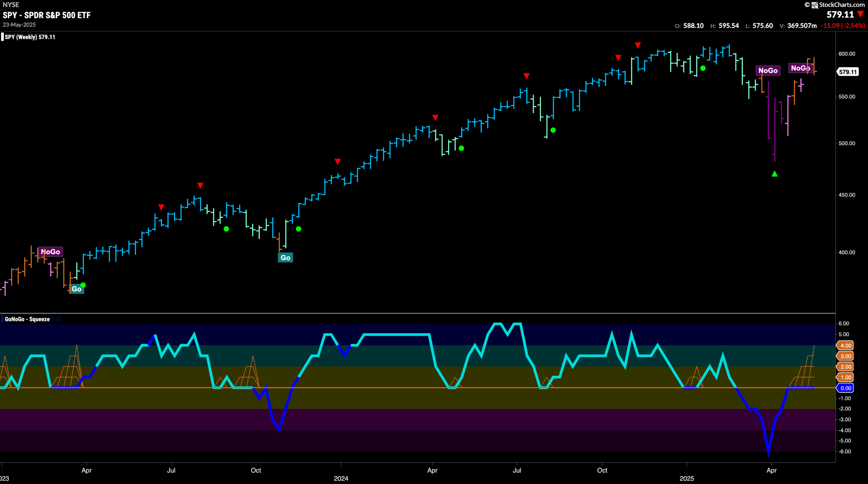Click the red down triangle near June 2023
Viewport: 868px width, 484px height.
(x=161, y=207)
